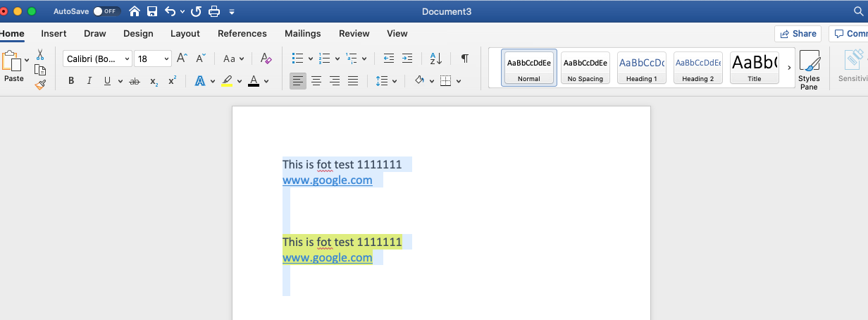This screenshot has height=320, width=868.
Task: Click the Share button
Action: pos(798,34)
